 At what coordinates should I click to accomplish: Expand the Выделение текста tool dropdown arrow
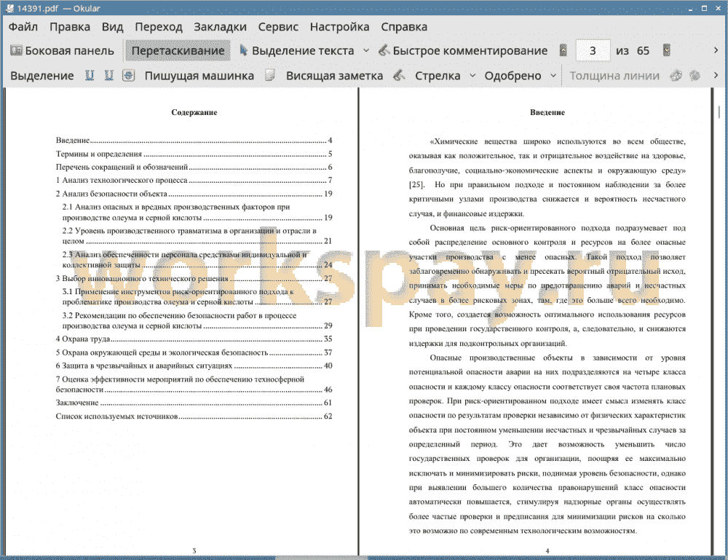(366, 50)
